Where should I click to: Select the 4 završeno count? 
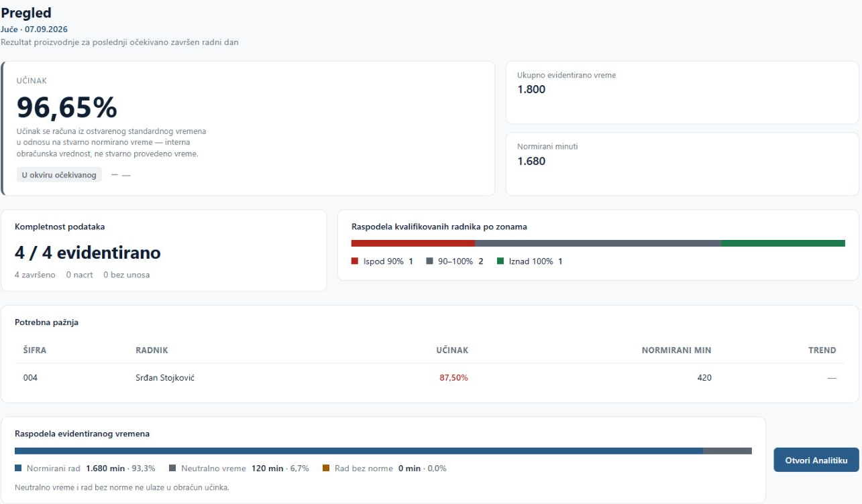pos(35,275)
